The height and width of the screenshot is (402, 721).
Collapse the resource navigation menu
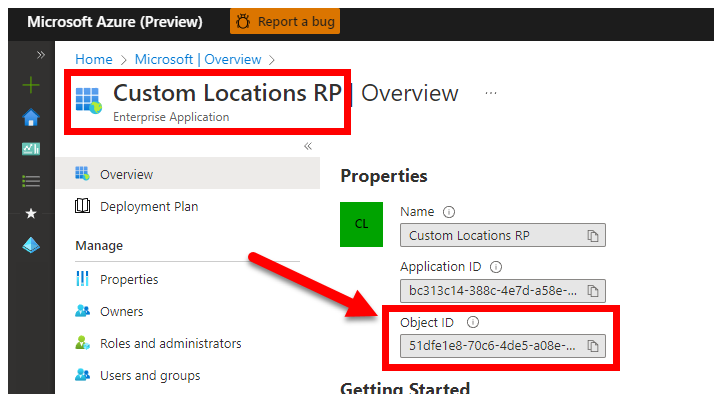tap(308, 146)
